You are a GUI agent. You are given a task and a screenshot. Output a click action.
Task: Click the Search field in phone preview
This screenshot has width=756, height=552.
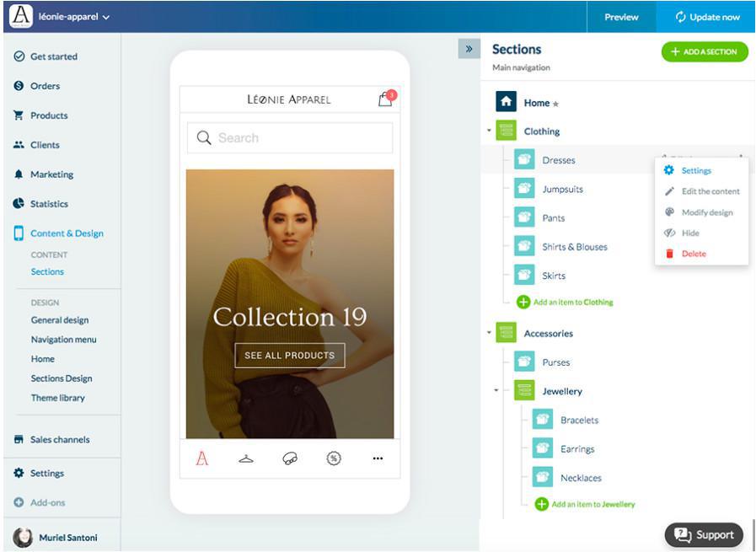(290, 138)
